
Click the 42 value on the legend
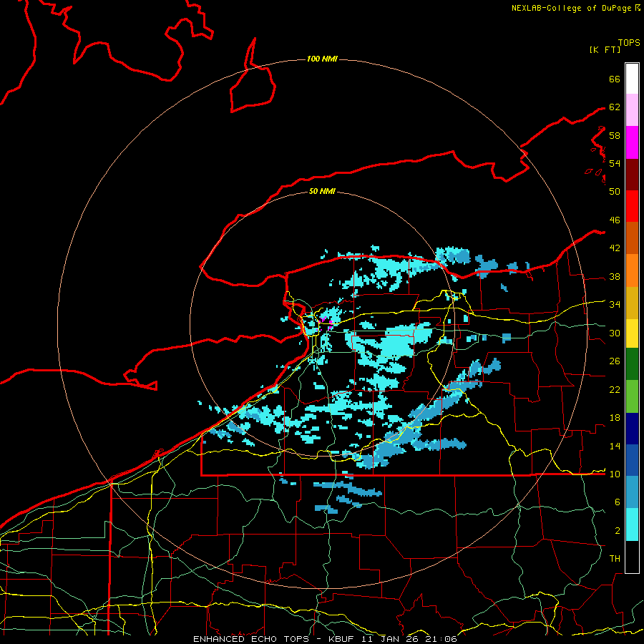pyautogui.click(x=615, y=248)
